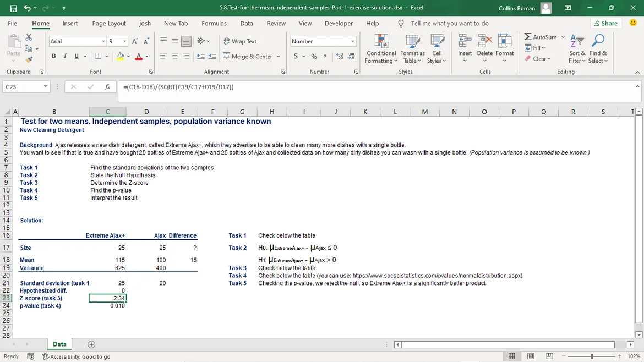Click the Increase Decimal icon
Viewport: 644px width, 362px height.
click(340, 57)
